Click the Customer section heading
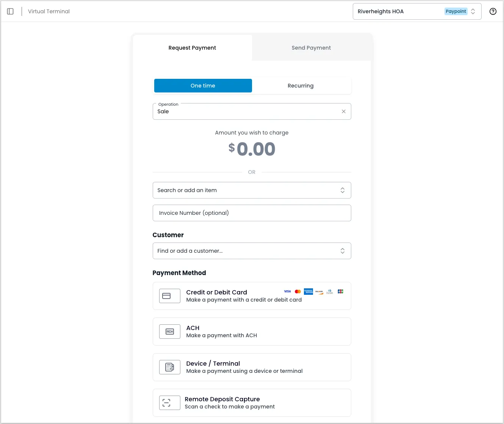 pyautogui.click(x=168, y=235)
